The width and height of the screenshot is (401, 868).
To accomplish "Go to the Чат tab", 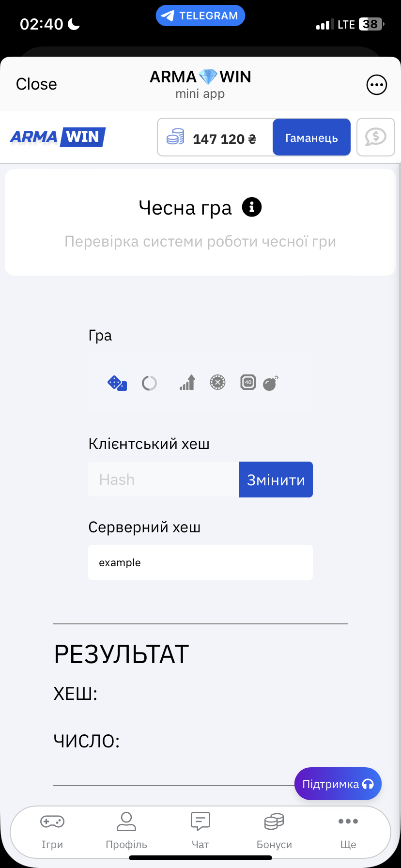I will pos(200,831).
